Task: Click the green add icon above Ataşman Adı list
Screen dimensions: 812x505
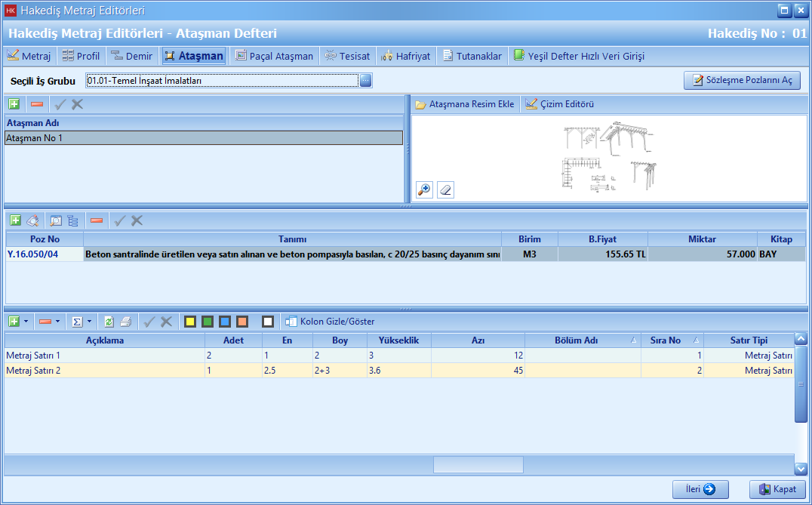Action: point(14,104)
